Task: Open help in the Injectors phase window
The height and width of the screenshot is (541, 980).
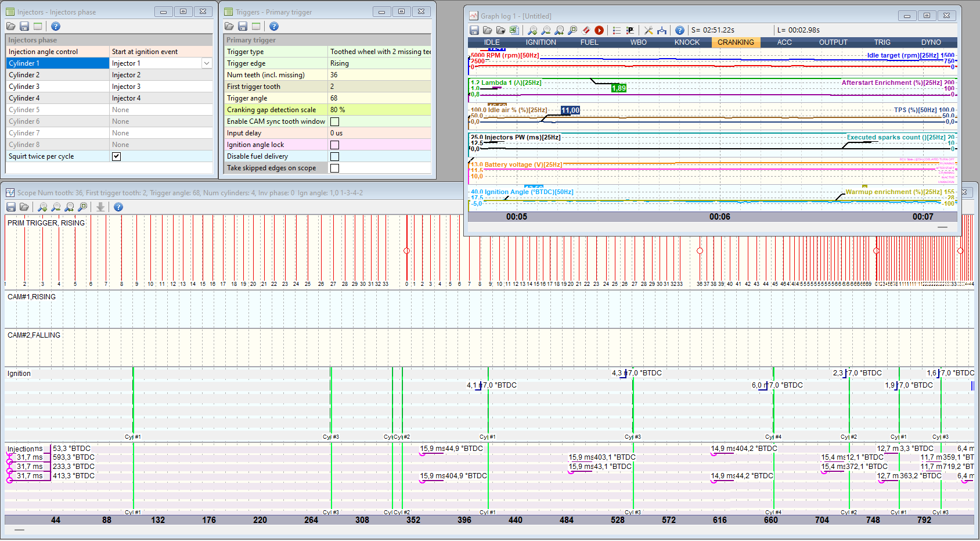Action: pos(56,26)
